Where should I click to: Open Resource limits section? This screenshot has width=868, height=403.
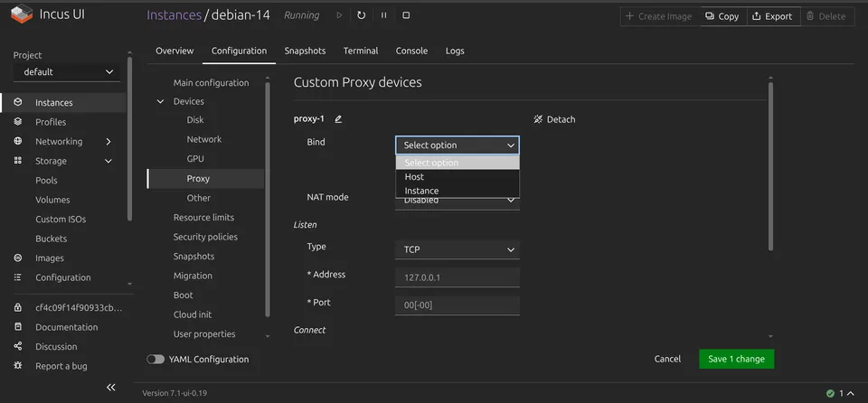pos(203,217)
